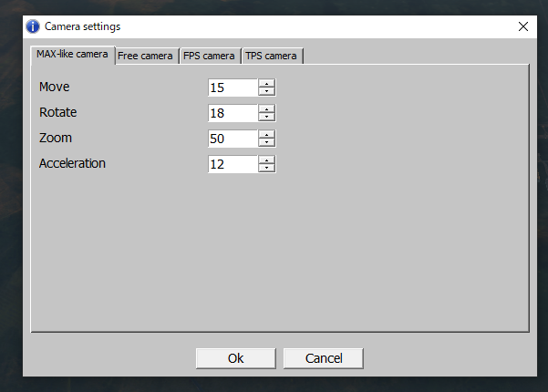The width and height of the screenshot is (548, 392).
Task: Switch to the Free camera tab
Action: click(147, 56)
